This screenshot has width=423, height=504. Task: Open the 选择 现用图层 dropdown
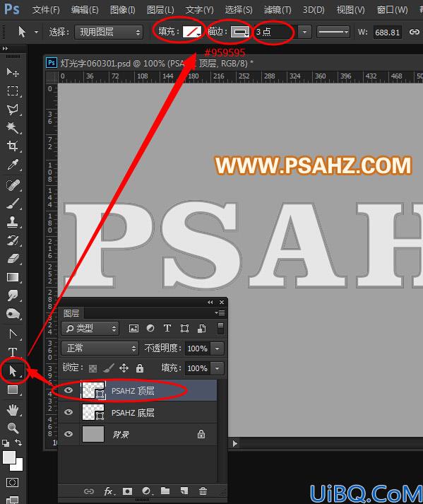(x=109, y=32)
